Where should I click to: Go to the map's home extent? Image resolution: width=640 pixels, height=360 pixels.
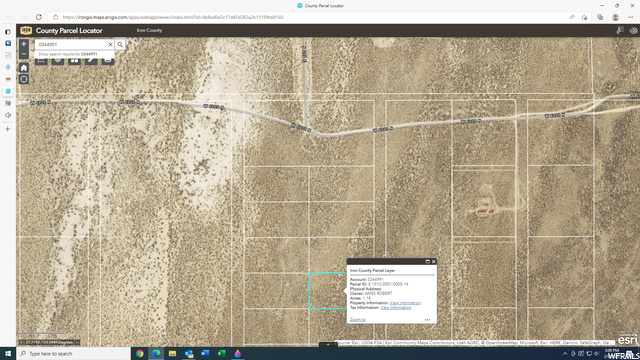(x=24, y=68)
